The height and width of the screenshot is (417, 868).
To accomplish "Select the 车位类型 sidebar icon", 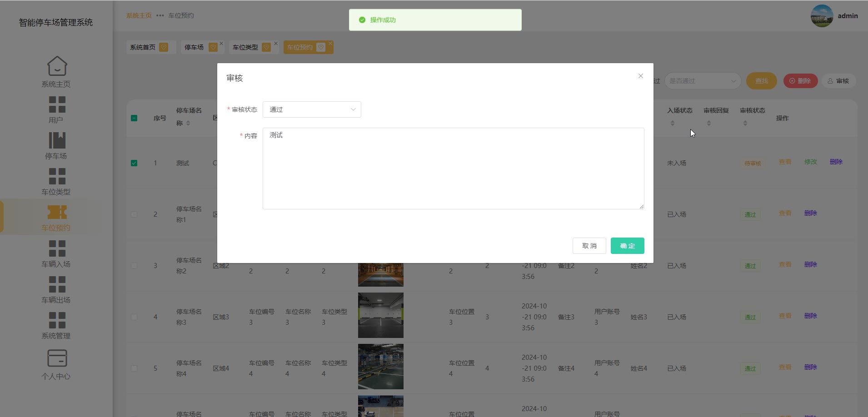I will (x=57, y=176).
